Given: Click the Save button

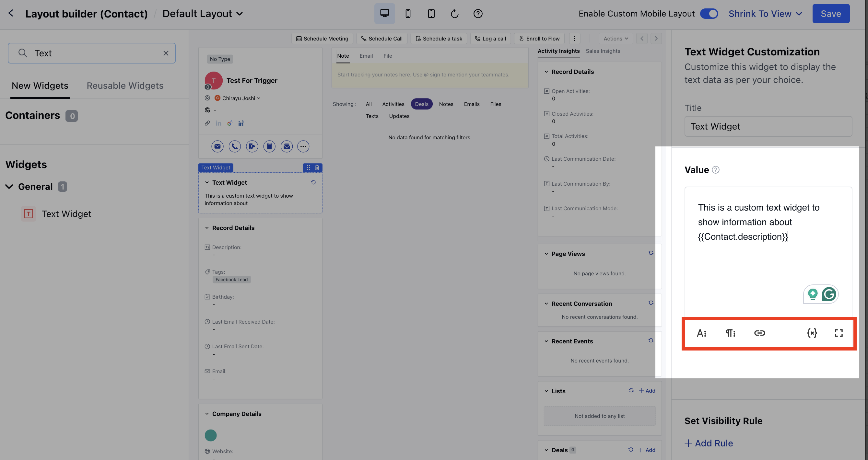Looking at the screenshot, I should pyautogui.click(x=830, y=14).
